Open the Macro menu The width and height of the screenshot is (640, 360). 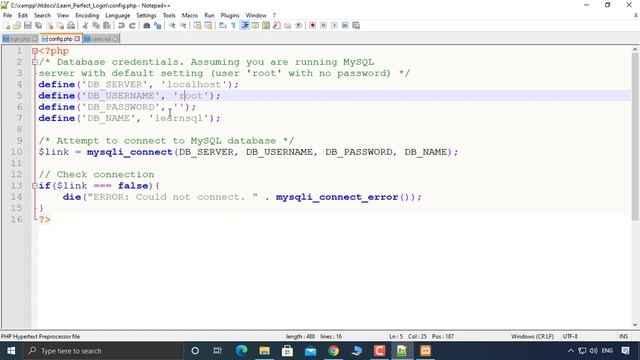[190, 15]
